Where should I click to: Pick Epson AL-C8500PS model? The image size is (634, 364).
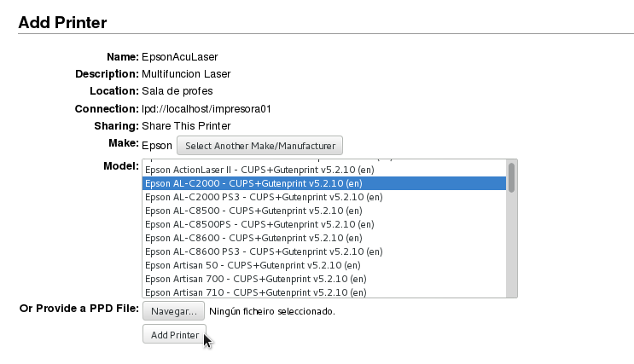pos(324,224)
